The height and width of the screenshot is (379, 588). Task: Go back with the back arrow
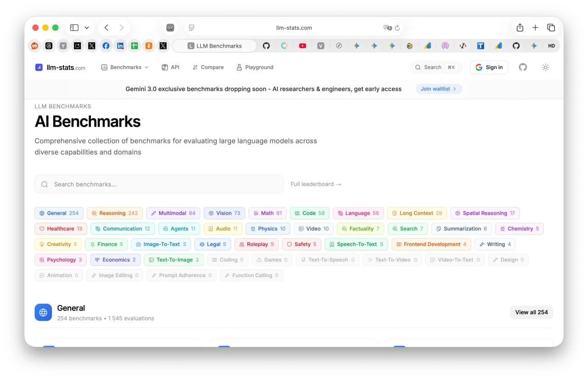(x=107, y=28)
